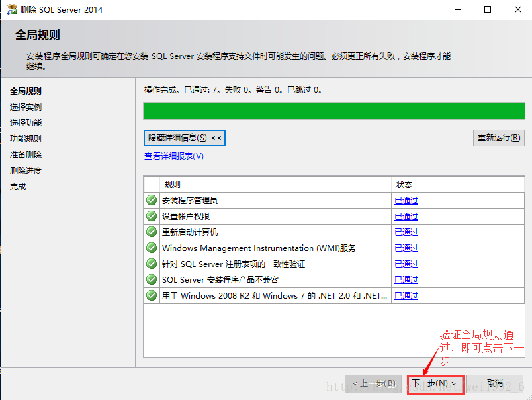Click the 重新运行(R) button
This screenshot has width=532, height=400.
499,138
